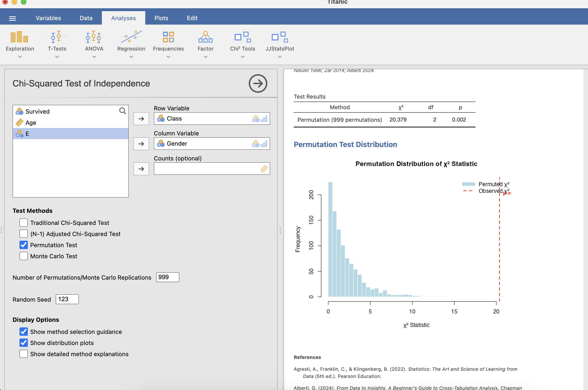
Task: Enable Traditional Chi-Squared Test checkbox
Action: [24, 223]
